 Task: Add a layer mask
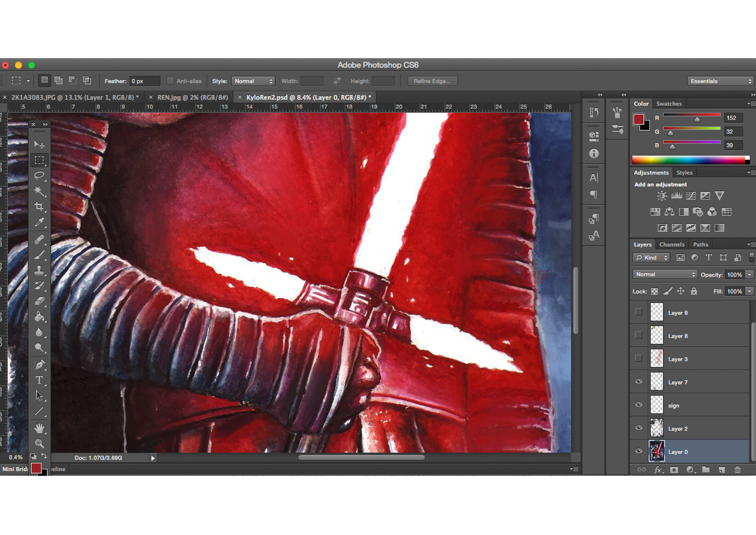[674, 470]
